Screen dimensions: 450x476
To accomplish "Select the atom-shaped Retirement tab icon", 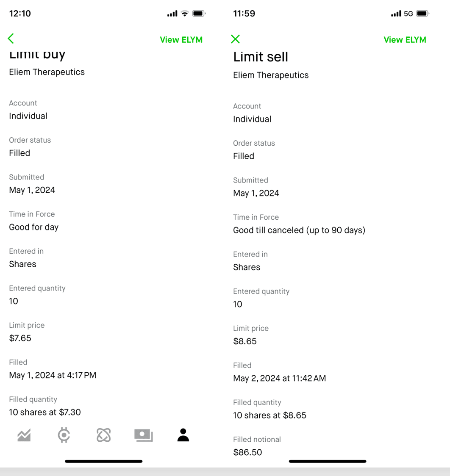I will pyautogui.click(x=103, y=435).
